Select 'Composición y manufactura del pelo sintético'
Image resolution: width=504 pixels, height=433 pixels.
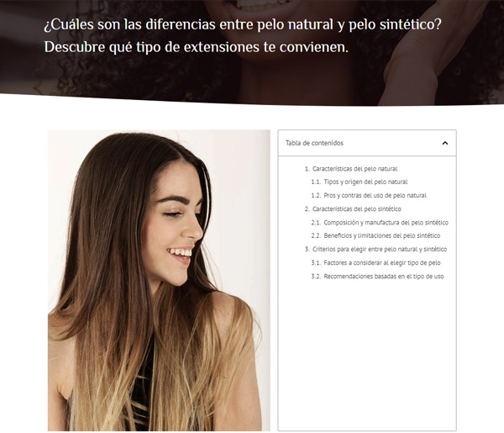386,223
